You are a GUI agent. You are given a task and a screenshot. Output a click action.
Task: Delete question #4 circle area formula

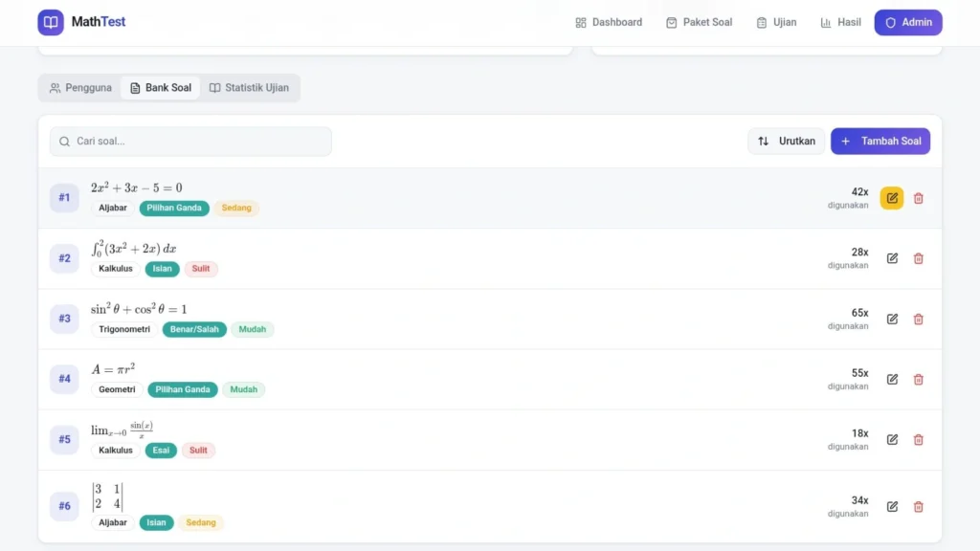point(918,379)
